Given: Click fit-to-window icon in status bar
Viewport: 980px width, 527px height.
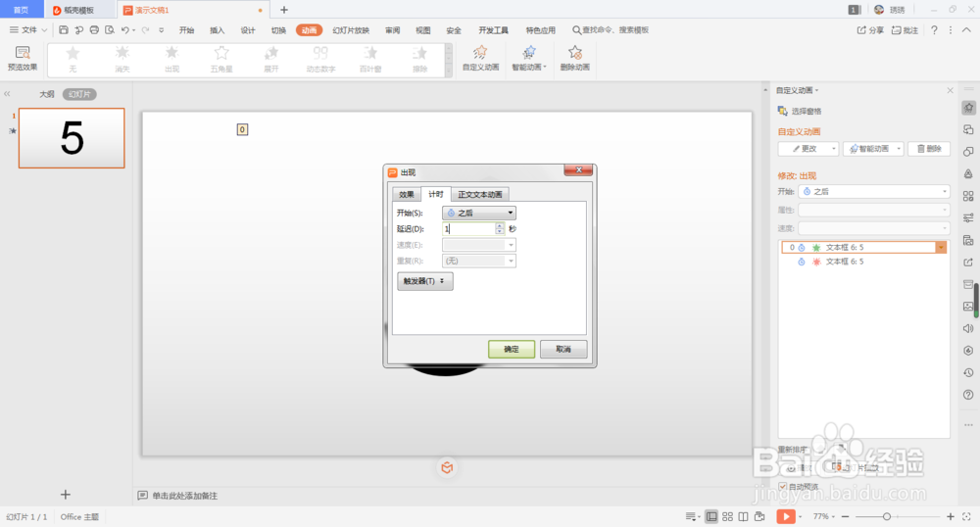Looking at the screenshot, I should coord(966,516).
